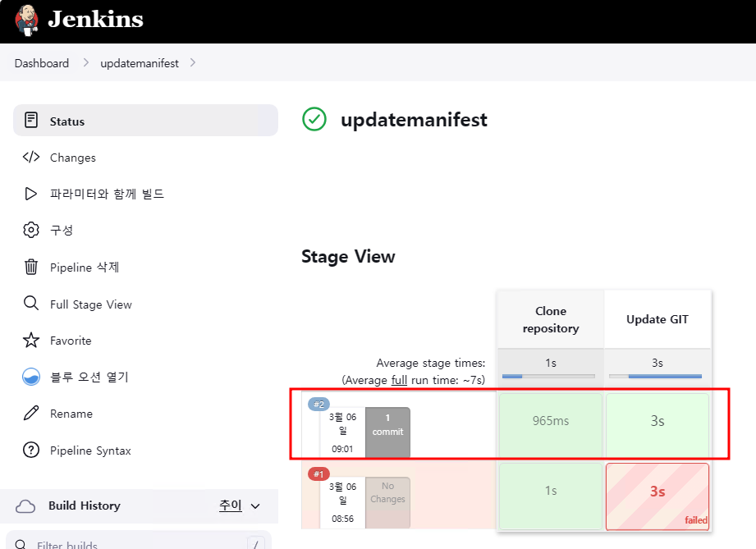756x549 pixels.
Task: Open updatemanifest breadcrumb link
Action: pos(140,63)
